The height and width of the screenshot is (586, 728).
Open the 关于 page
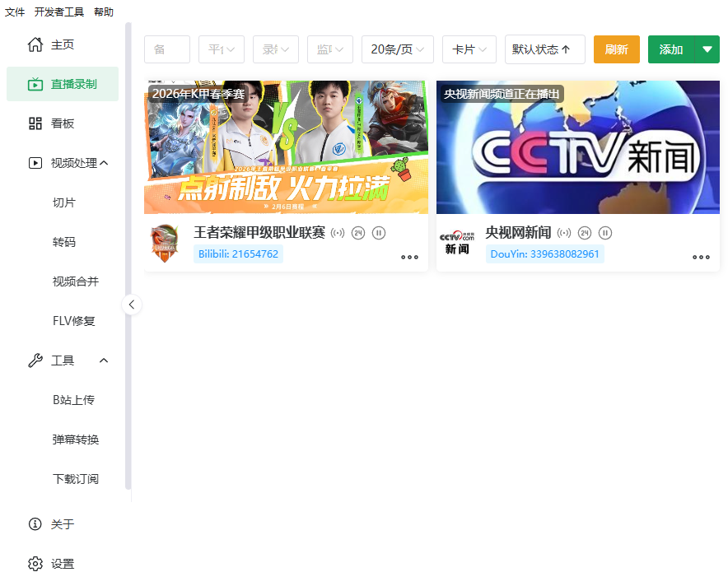coord(63,523)
